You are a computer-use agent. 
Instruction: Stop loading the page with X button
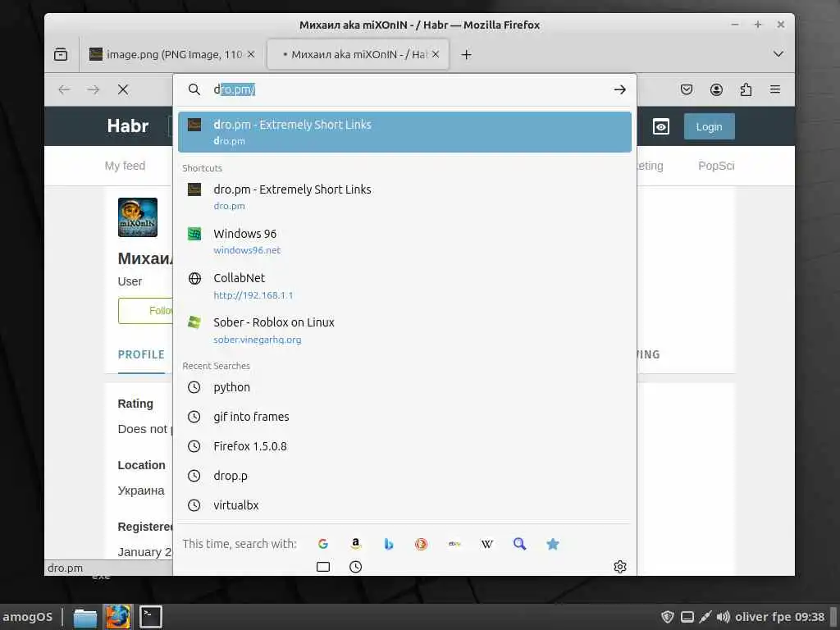point(123,89)
